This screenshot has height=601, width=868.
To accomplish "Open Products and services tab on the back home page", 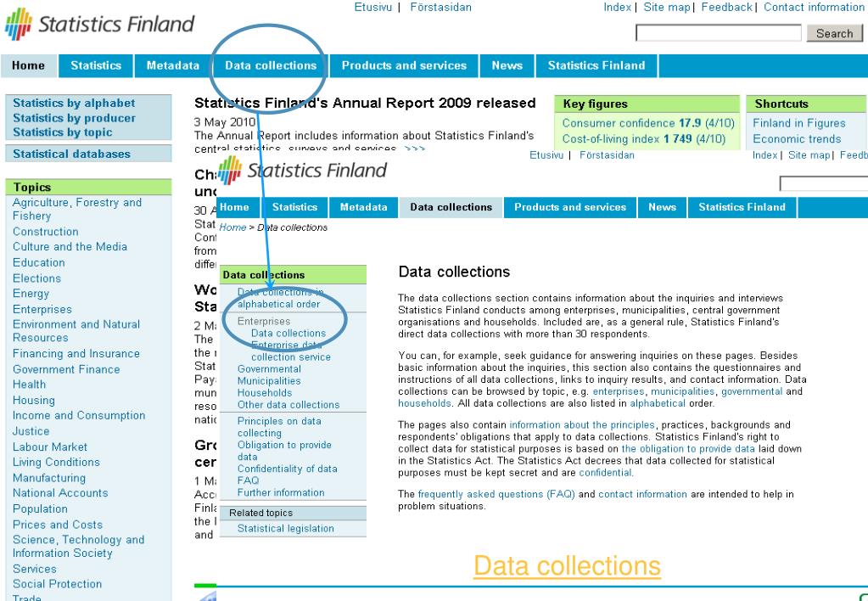I will point(404,65).
